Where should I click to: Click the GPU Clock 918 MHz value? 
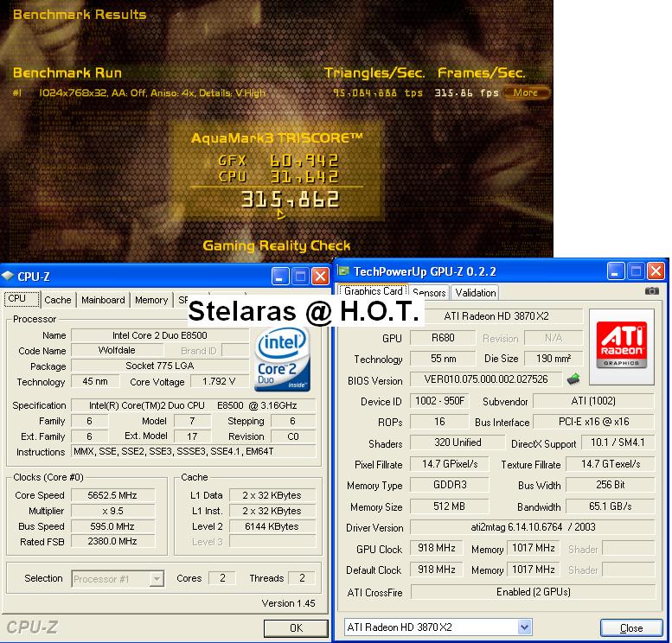(436, 548)
